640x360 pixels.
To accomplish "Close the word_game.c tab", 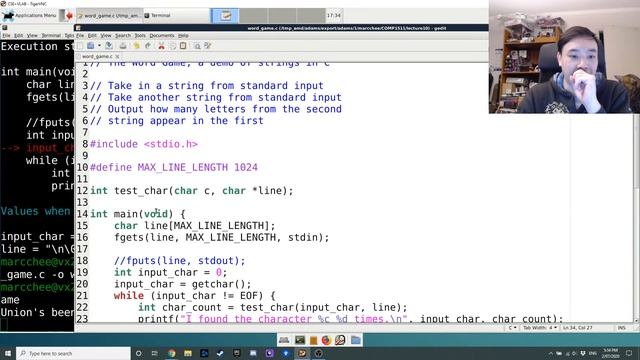I will point(118,56).
